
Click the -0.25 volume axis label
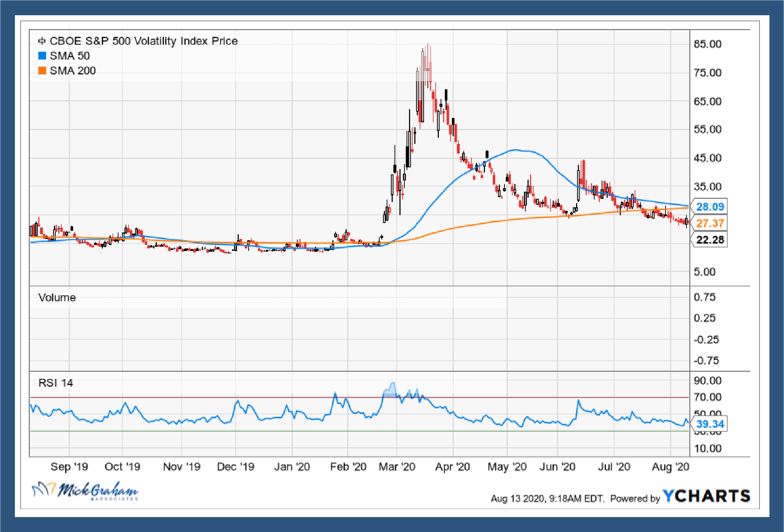click(x=706, y=340)
